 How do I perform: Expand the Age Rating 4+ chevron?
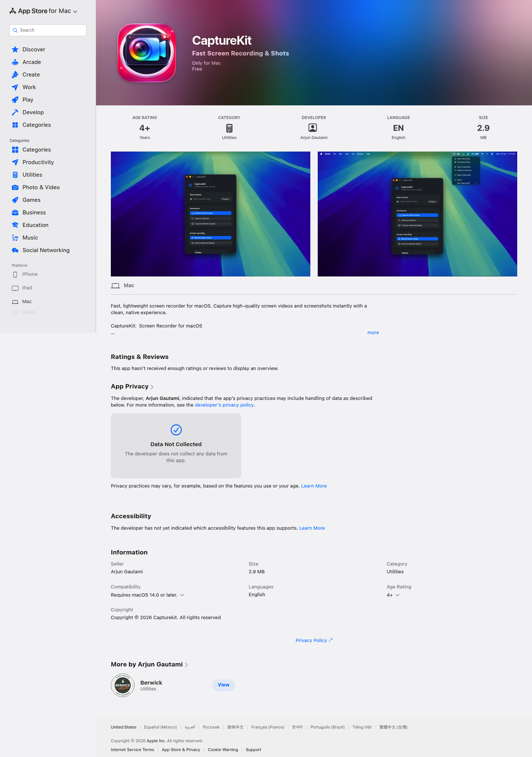(x=398, y=595)
